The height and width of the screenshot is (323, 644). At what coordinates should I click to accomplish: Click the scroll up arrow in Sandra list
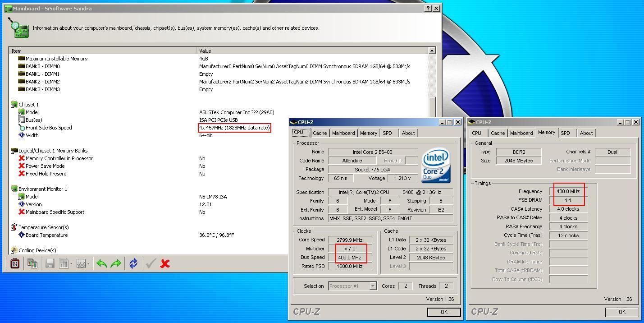(x=432, y=51)
